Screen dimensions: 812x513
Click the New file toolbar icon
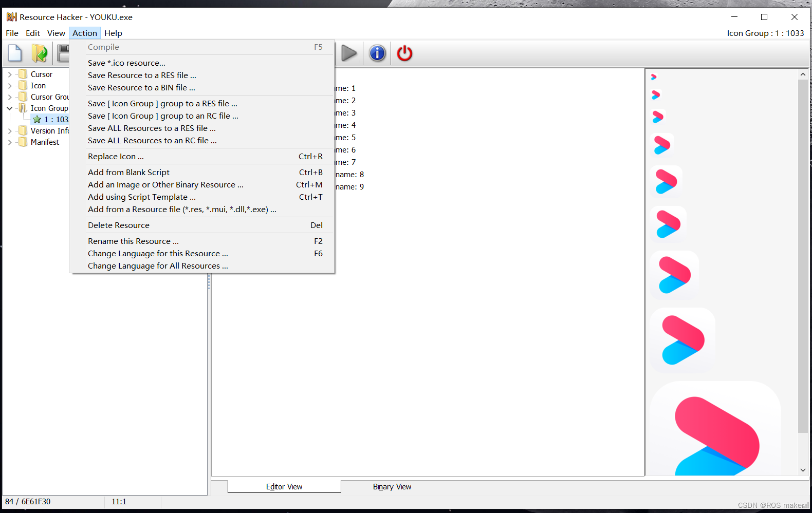[x=15, y=53]
